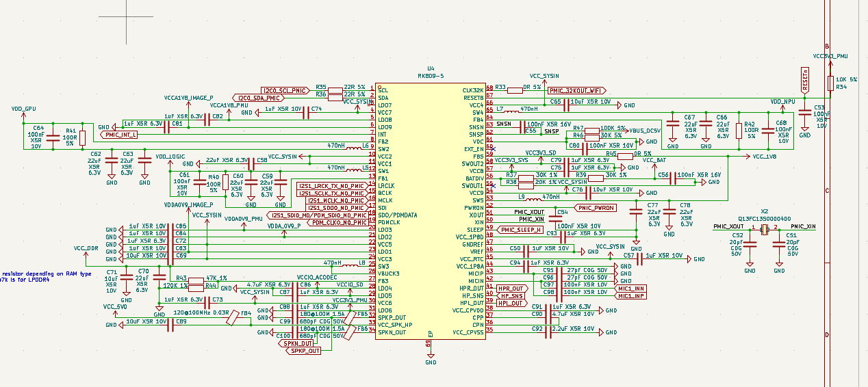Click the PMIC_32KOUT_WIFI global label
The image size is (868, 387).
577,90
